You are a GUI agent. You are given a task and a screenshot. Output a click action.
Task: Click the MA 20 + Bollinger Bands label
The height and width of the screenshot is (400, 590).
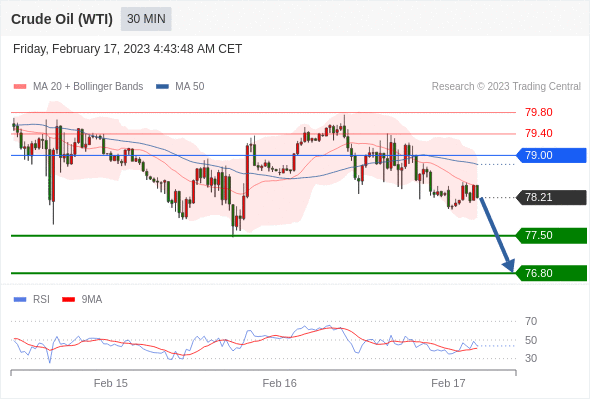(x=88, y=87)
